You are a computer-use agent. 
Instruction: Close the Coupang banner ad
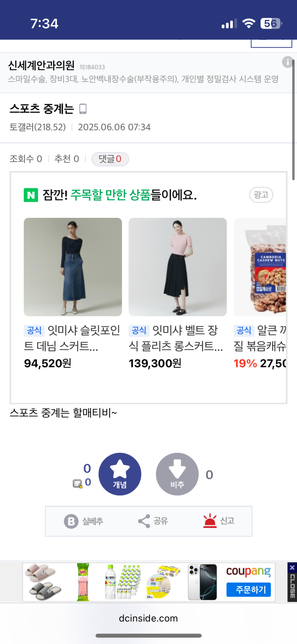[292, 567]
